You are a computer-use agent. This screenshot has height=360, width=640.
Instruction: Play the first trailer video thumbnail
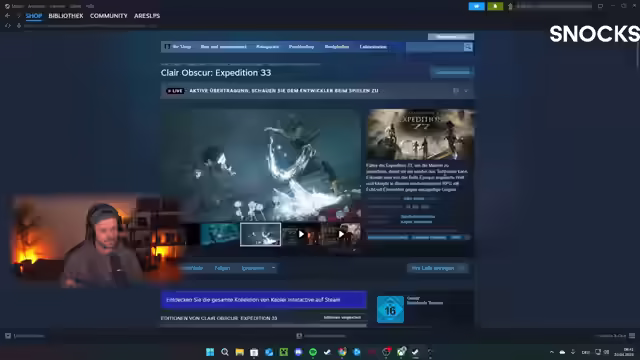pyautogui.click(x=301, y=234)
